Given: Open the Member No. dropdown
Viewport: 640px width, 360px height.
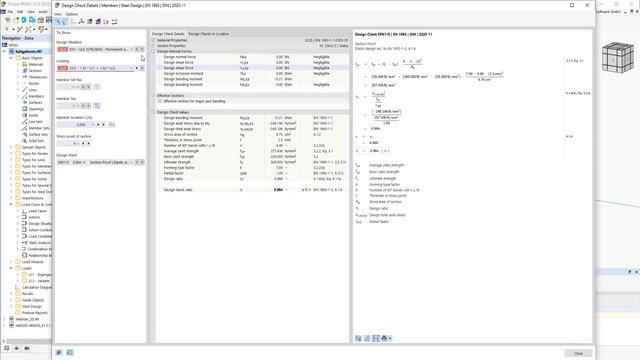Looking at the screenshot, I should (x=78, y=106).
